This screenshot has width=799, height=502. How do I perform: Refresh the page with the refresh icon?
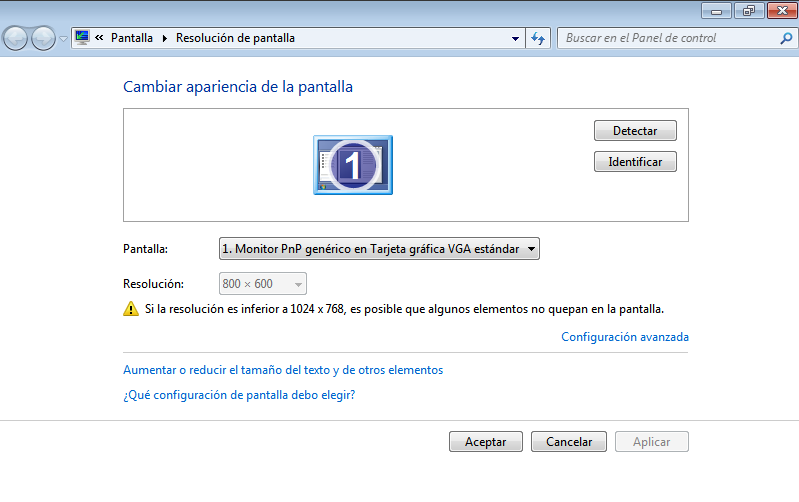click(538, 38)
